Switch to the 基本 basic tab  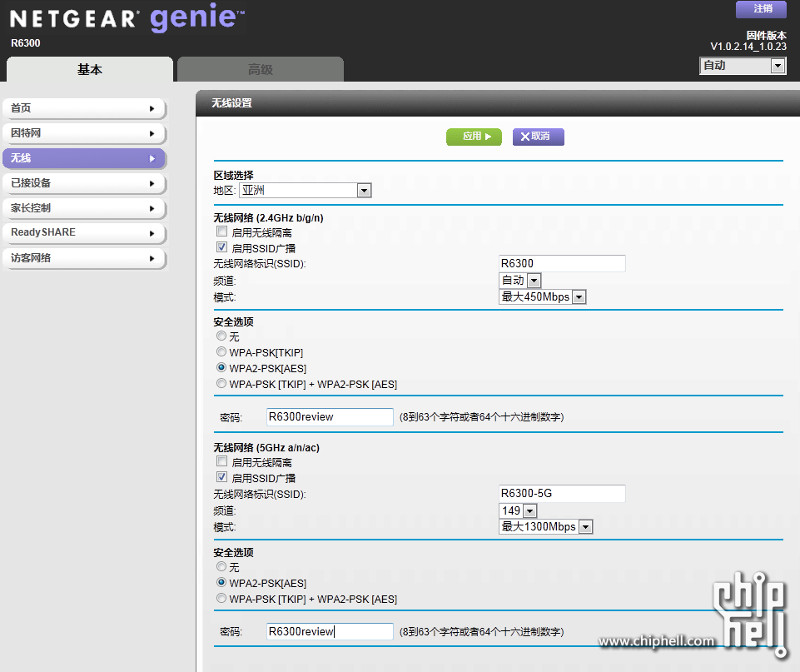pyautogui.click(x=90, y=69)
